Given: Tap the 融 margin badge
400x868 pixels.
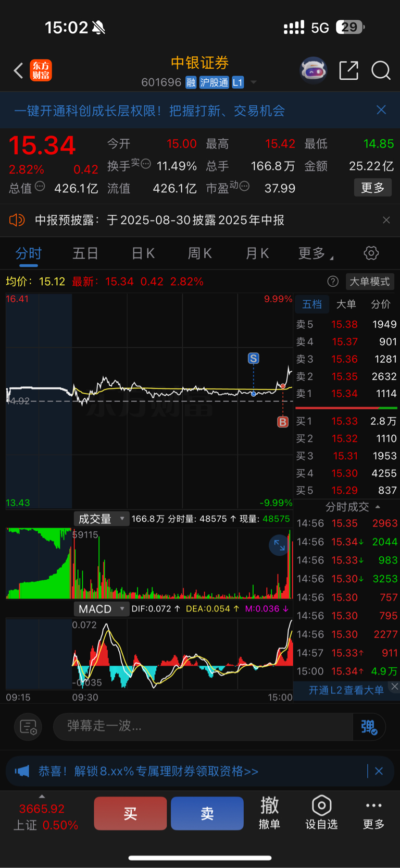Looking at the screenshot, I should [191, 82].
